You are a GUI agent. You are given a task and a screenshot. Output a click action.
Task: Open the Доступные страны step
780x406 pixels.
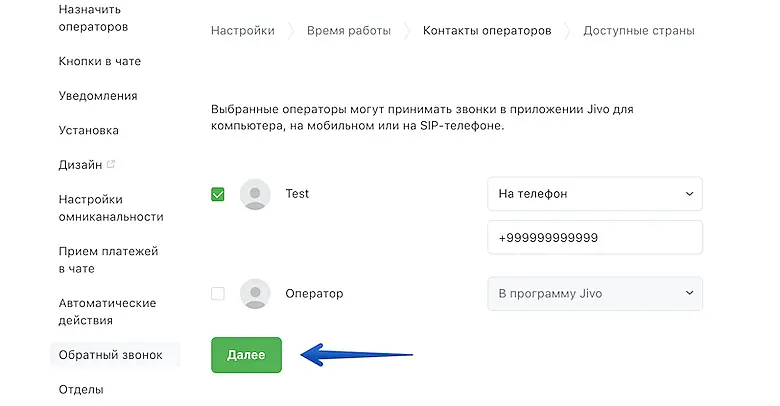638,31
